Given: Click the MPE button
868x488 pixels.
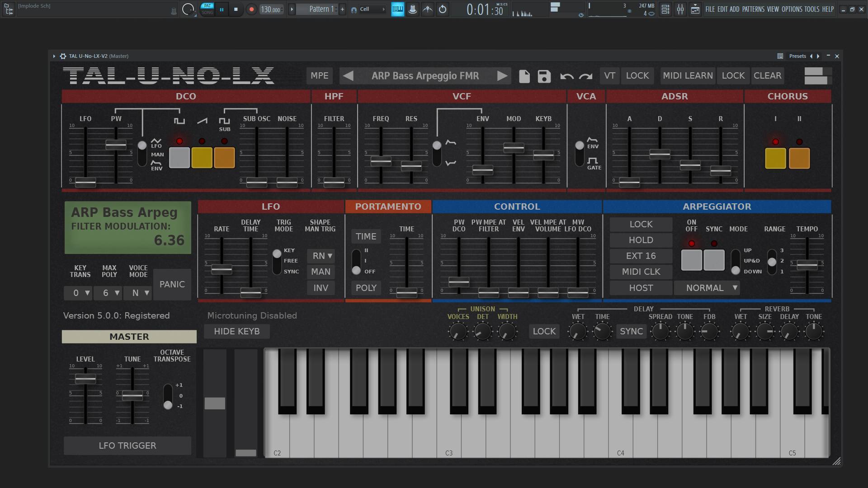Looking at the screenshot, I should [x=319, y=75].
